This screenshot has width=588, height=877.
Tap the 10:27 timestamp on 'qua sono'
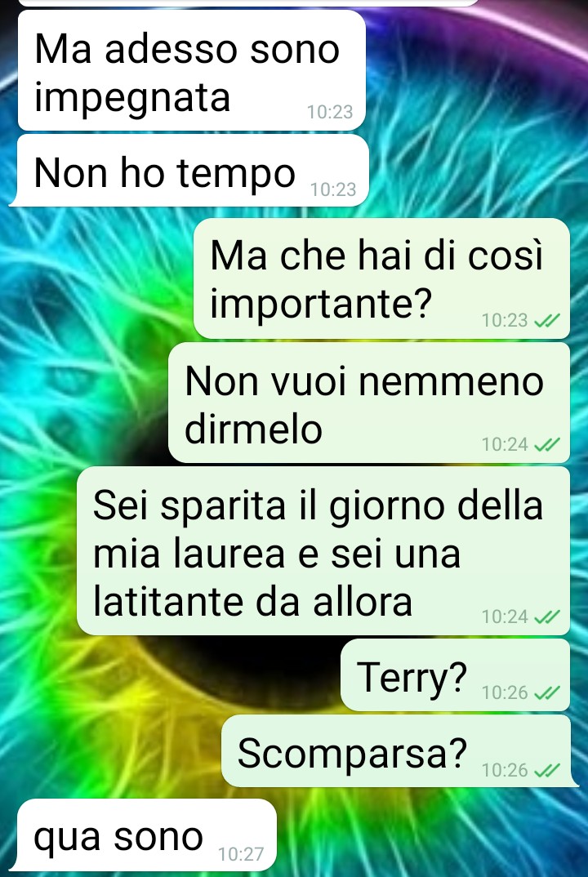click(x=241, y=854)
